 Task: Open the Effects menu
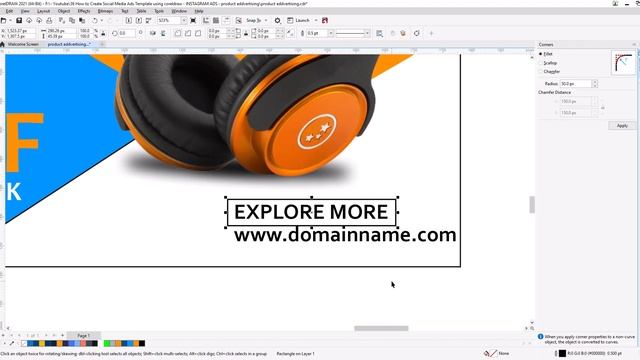click(84, 11)
